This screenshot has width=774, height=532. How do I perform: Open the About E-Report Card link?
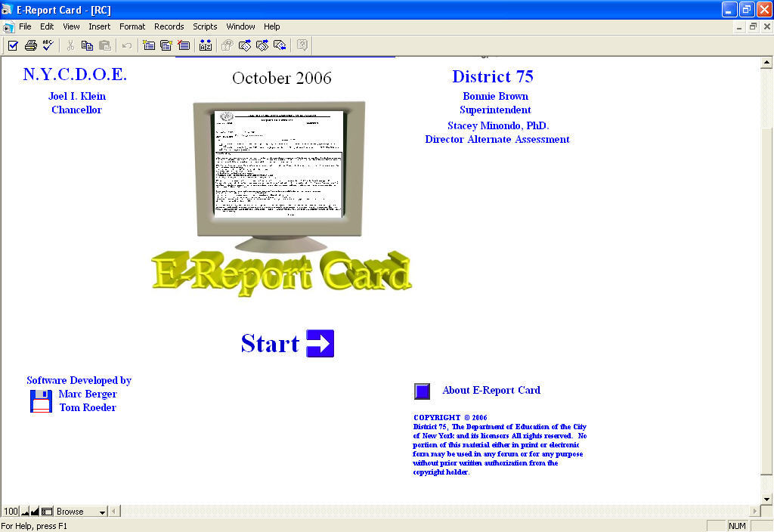tap(491, 390)
